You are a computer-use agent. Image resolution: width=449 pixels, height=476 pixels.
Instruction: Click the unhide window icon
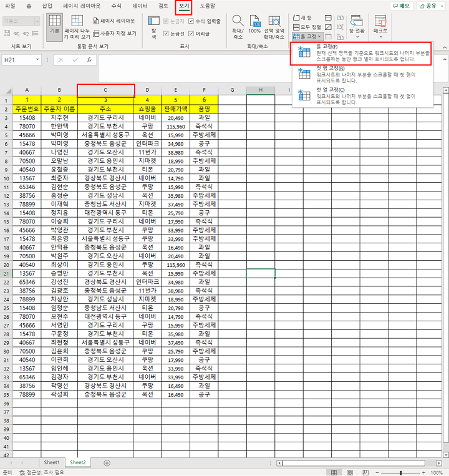pyautogui.click(x=328, y=37)
